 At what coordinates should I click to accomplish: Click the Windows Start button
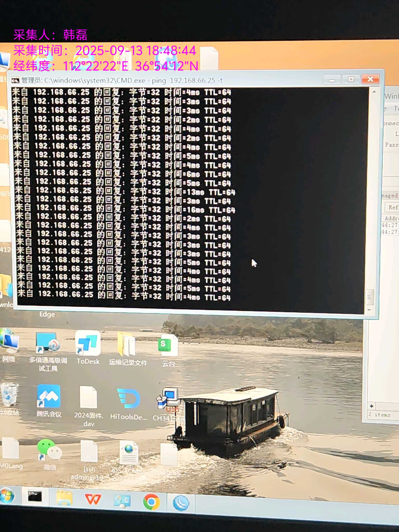click(x=7, y=496)
